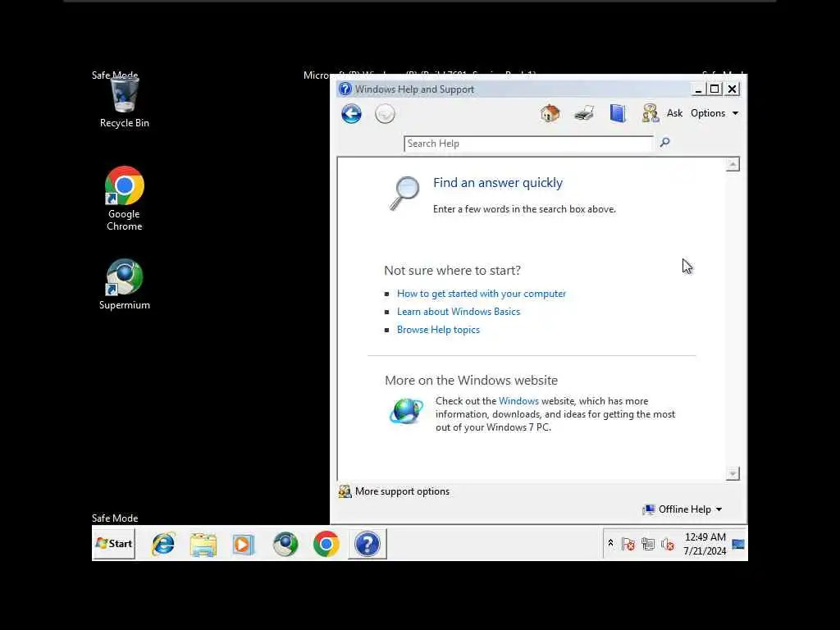The image size is (840, 630).
Task: Focus the Search Help input box
Action: (x=528, y=144)
